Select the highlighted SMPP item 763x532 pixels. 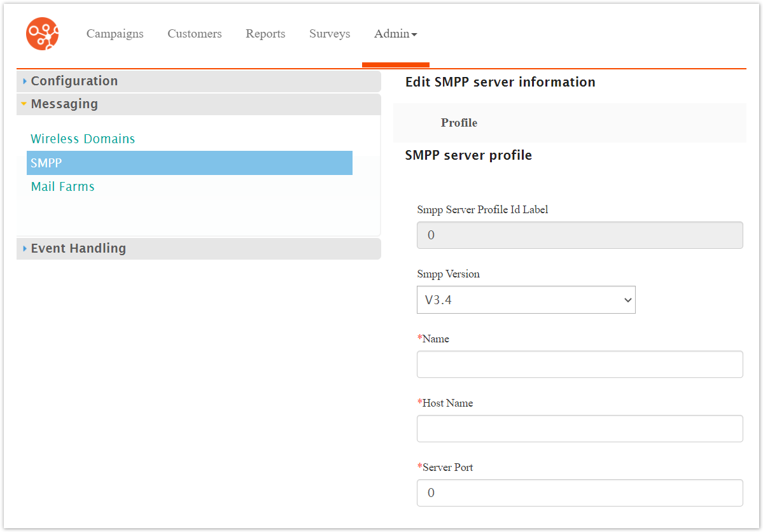pos(189,163)
